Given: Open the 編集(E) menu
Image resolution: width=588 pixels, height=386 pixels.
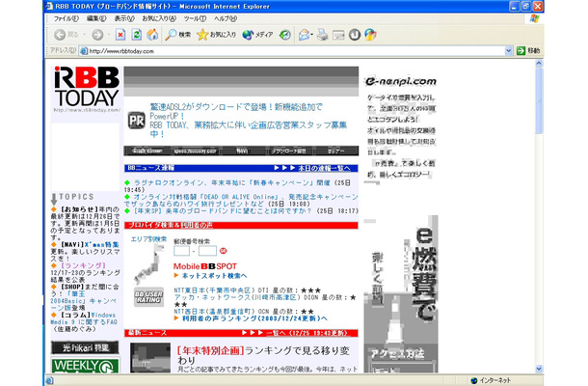Looking at the screenshot, I should point(96,18).
